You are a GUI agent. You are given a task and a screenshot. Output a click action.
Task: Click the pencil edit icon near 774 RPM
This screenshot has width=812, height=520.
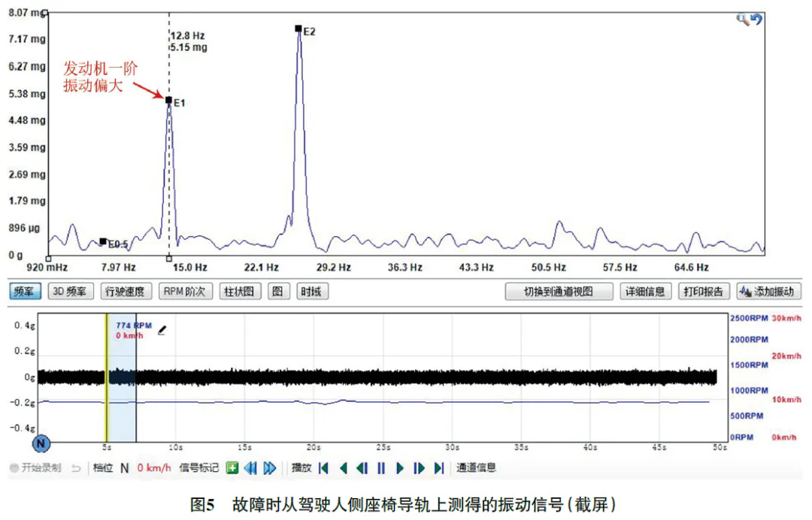click(x=162, y=330)
